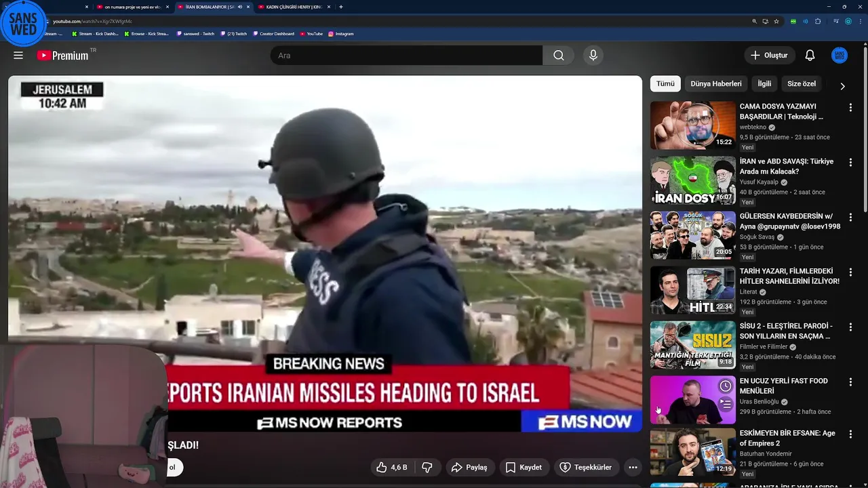
Task: Mute the İRAN BOMBALANIYOR tab audio icon
Action: (239, 7)
